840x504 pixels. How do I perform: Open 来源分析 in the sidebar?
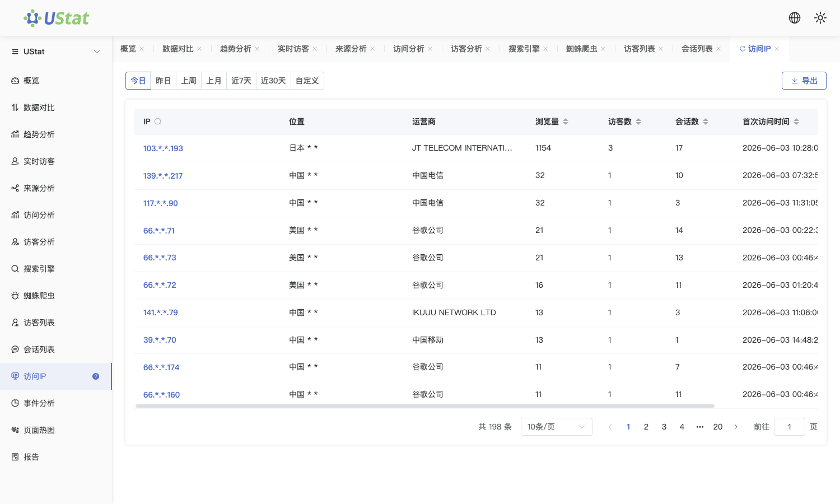(56, 188)
